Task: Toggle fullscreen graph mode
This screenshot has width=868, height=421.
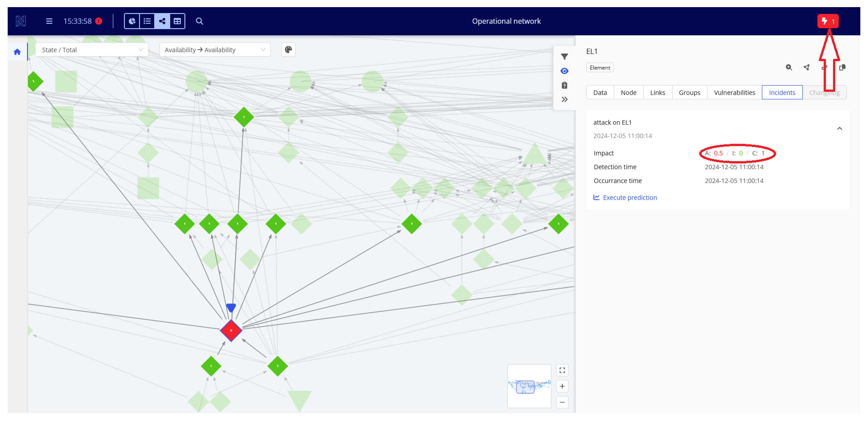Action: pyautogui.click(x=562, y=371)
